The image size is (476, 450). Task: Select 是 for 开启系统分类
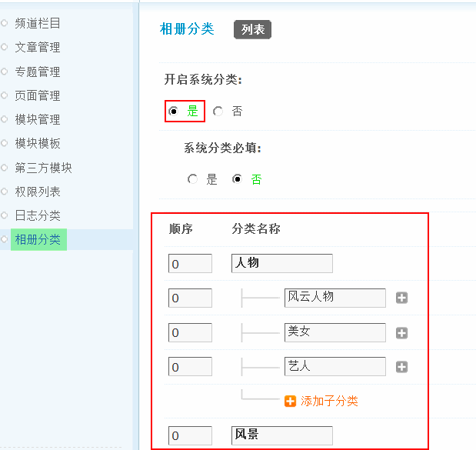(174, 112)
